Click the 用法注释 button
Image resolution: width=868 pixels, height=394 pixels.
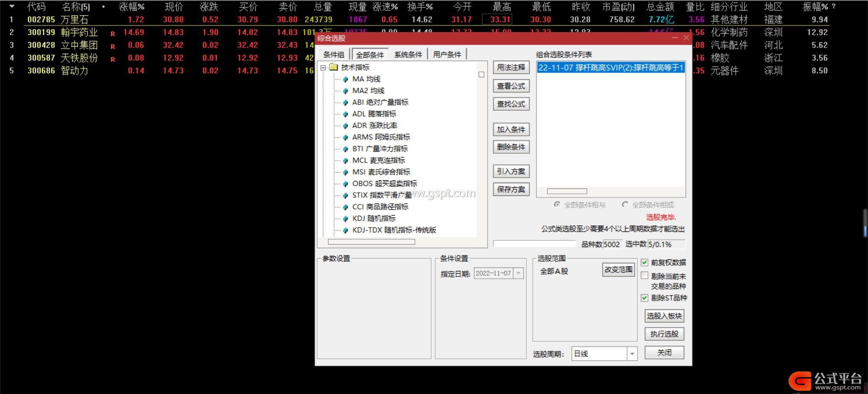tap(511, 67)
